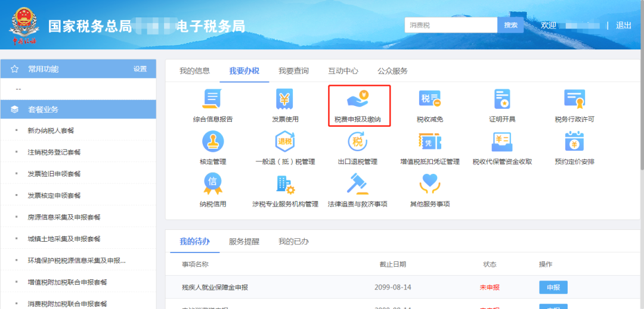Select 我的待办 tab

pyautogui.click(x=194, y=241)
